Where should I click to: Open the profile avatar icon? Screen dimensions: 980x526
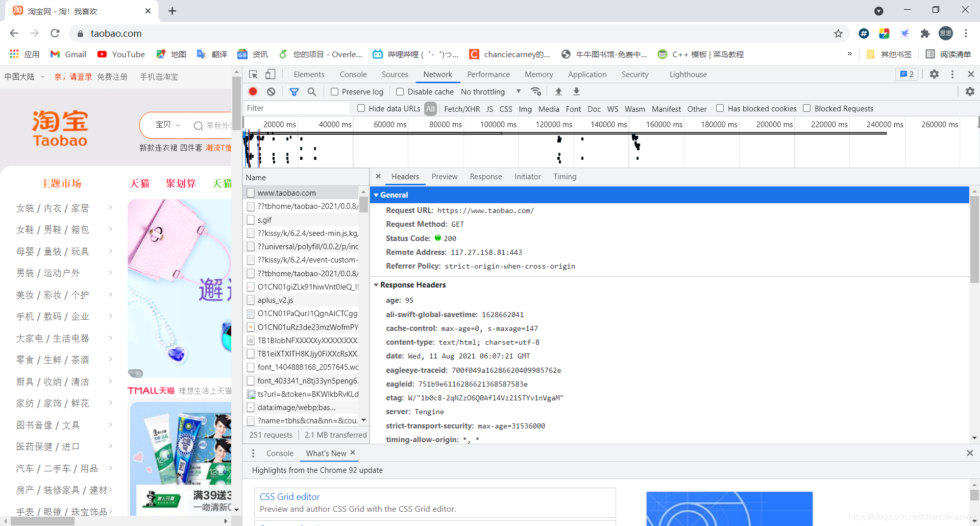click(946, 33)
